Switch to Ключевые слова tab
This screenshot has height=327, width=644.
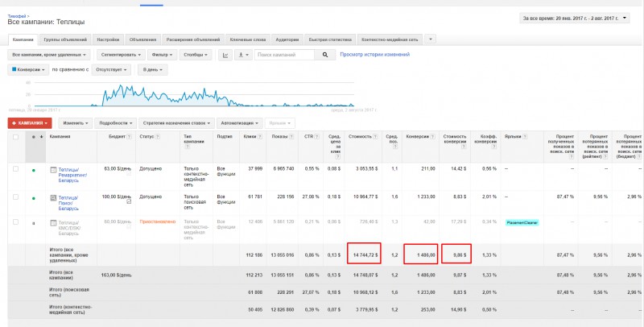click(248, 39)
